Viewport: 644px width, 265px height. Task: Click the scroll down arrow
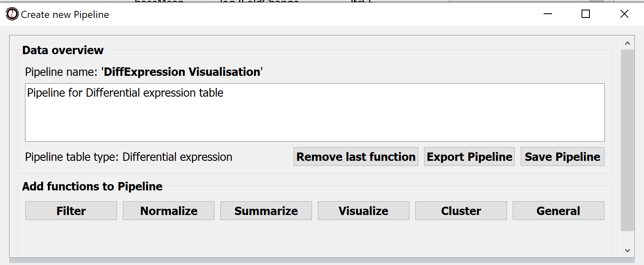pos(627,250)
